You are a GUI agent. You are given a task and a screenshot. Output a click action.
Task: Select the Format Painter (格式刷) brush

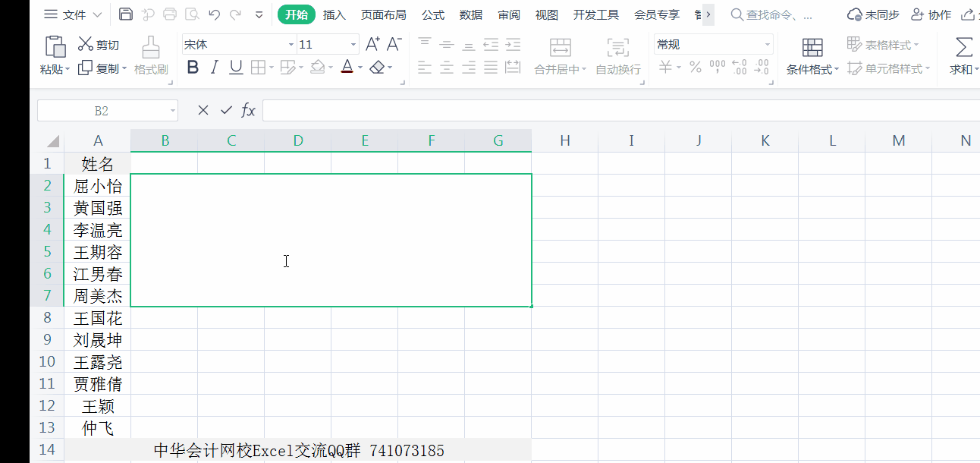150,55
